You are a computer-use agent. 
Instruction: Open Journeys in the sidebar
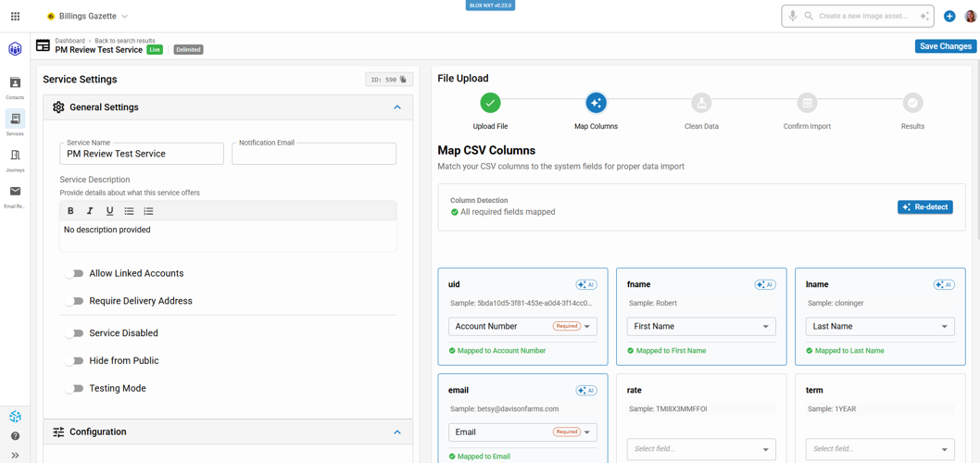15,159
